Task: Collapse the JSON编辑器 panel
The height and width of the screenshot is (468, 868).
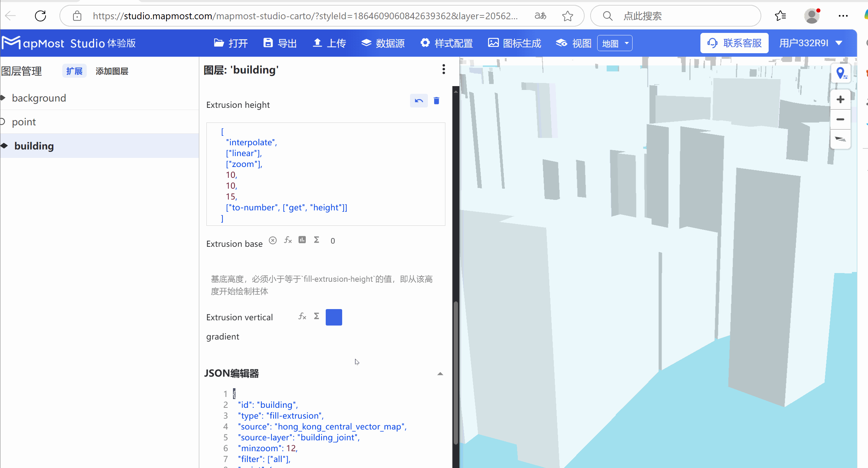Action: pos(440,373)
